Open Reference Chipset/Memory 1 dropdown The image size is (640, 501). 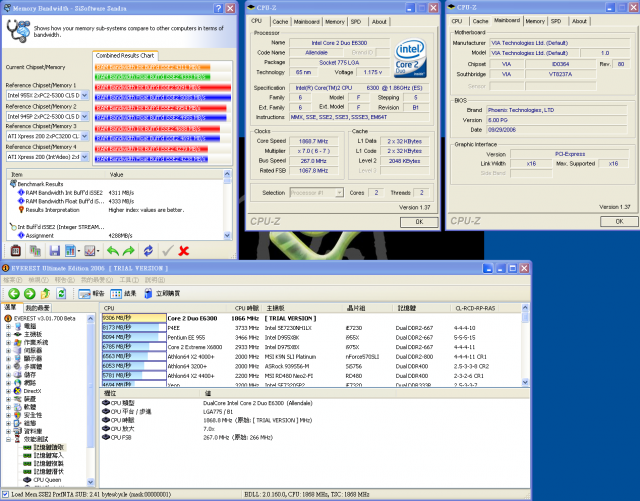click(84, 95)
